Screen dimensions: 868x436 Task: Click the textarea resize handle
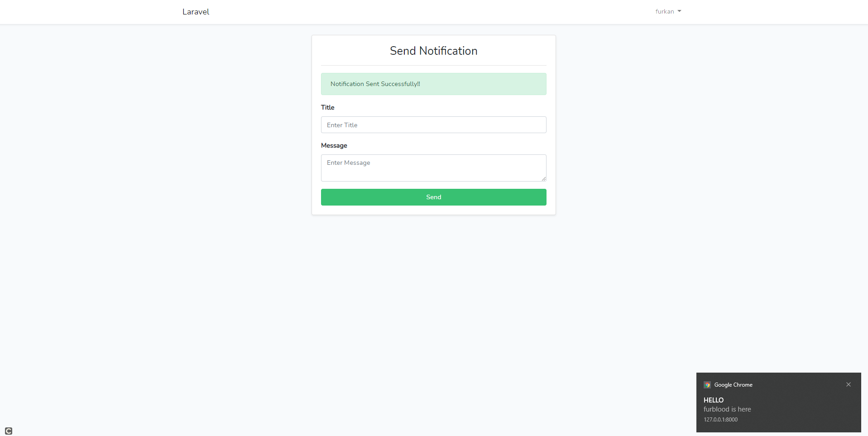coord(544,178)
